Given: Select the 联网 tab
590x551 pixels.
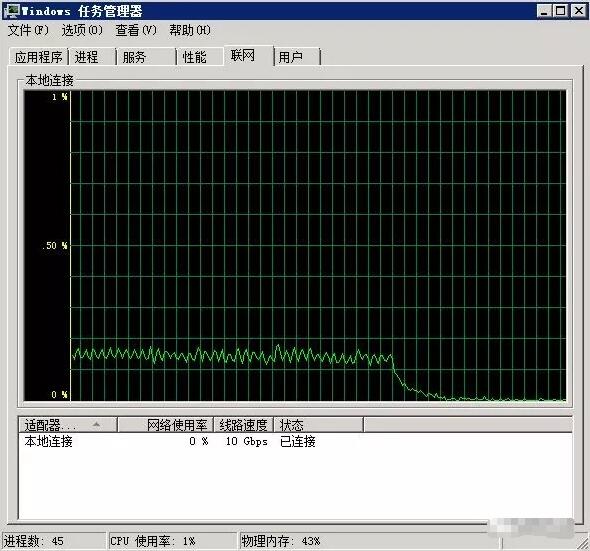Looking at the screenshot, I should pyautogui.click(x=248, y=55).
